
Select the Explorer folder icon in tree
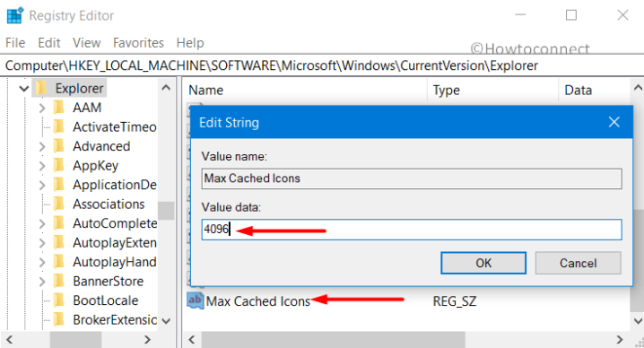[41, 88]
